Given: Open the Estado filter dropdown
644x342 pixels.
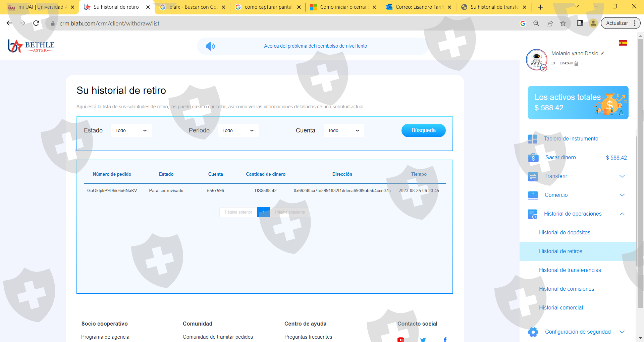Looking at the screenshot, I should [x=131, y=130].
